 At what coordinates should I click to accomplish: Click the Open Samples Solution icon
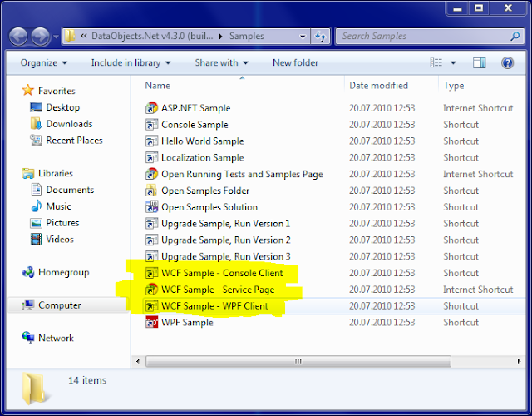coord(151,207)
